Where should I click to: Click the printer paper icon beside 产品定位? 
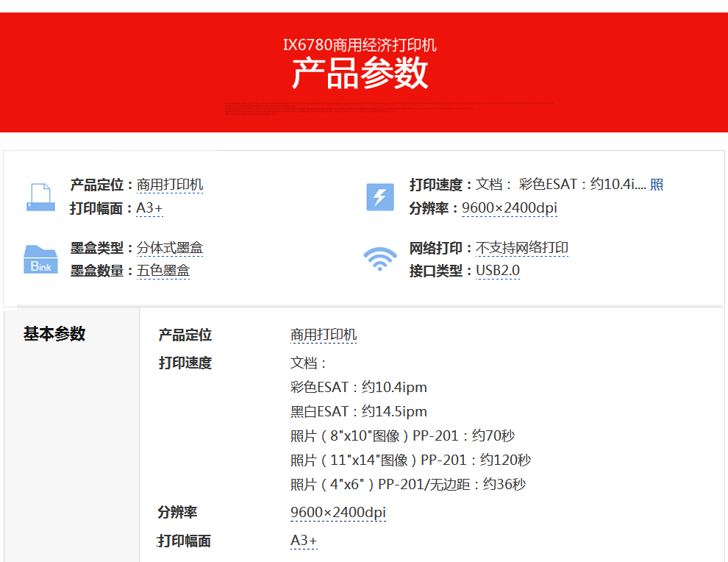(x=40, y=197)
